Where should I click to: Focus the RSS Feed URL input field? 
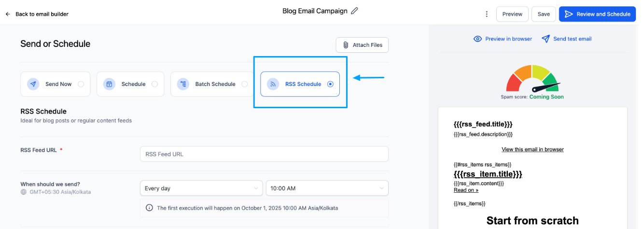(264, 154)
